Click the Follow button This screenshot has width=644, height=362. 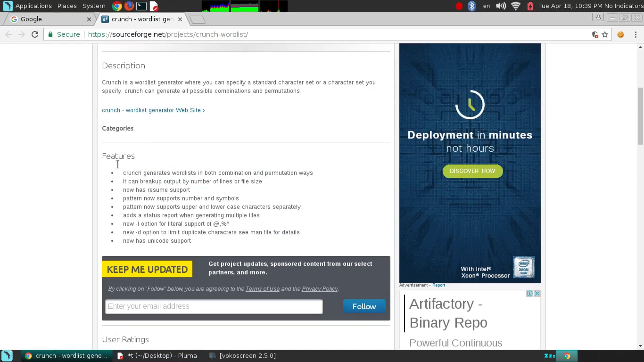pyautogui.click(x=364, y=306)
